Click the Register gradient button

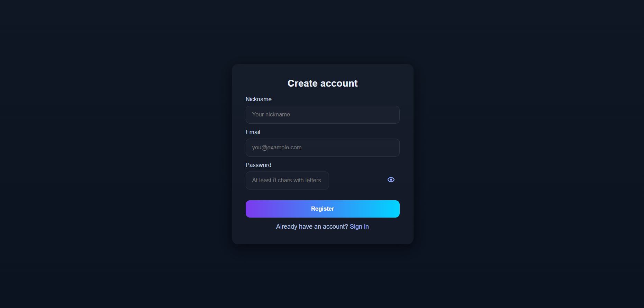tap(323, 209)
